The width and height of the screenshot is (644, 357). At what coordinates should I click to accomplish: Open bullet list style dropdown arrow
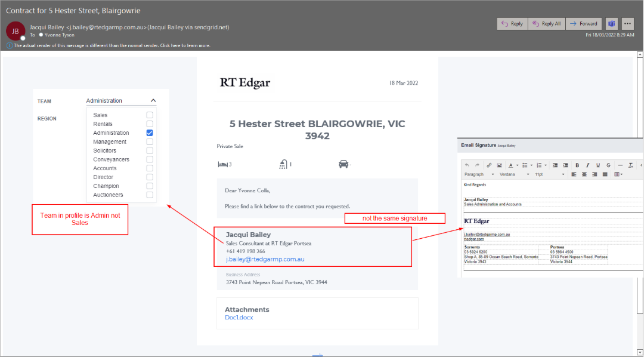pyautogui.click(x=531, y=165)
